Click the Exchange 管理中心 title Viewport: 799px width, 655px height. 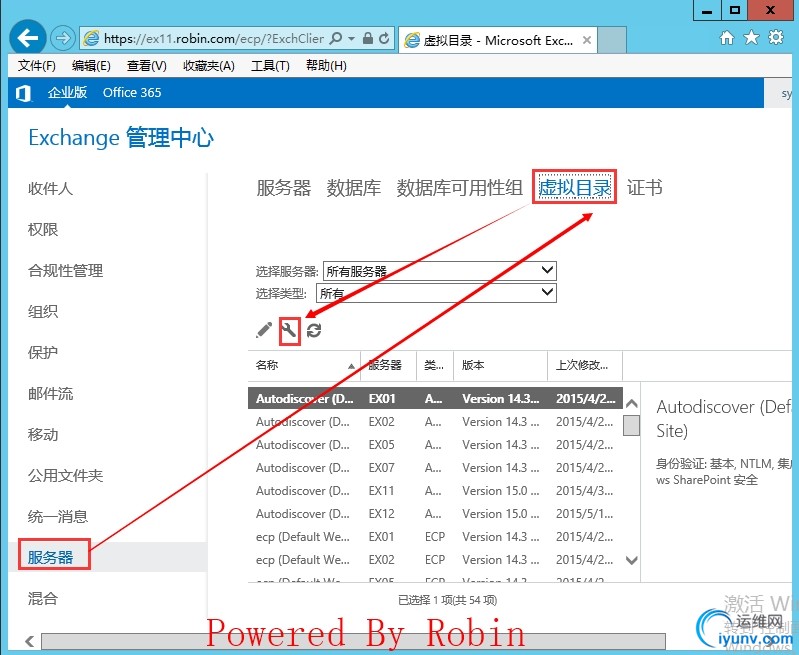[121, 138]
